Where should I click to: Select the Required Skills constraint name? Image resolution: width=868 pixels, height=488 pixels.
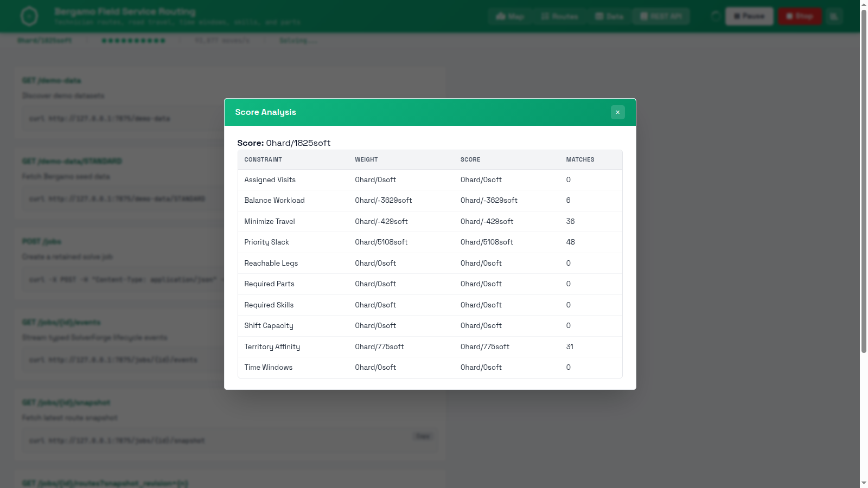[x=269, y=305]
